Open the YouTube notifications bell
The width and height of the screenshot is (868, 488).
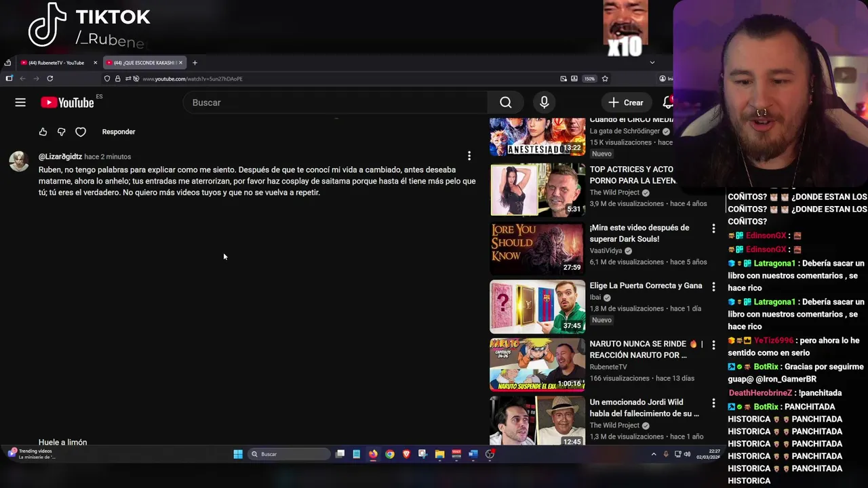668,102
